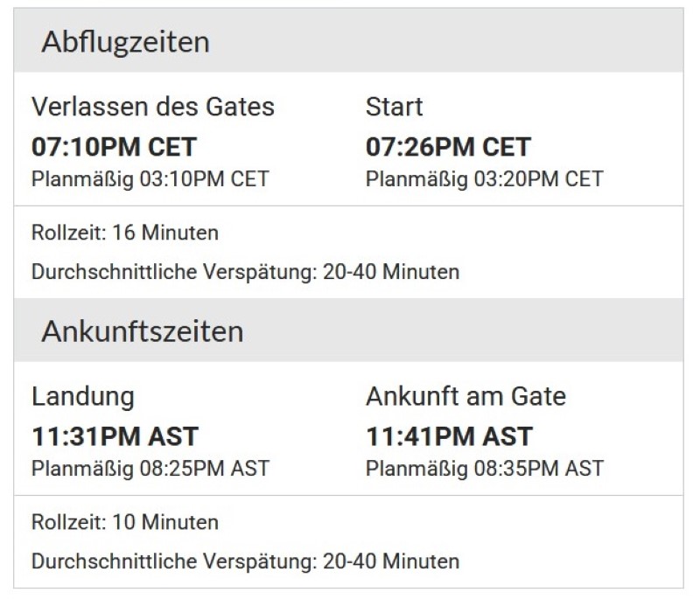The image size is (700, 599).
Task: Click Durchschnittliche Verspätung label under Ankunftszeiten
Action: click(x=172, y=561)
